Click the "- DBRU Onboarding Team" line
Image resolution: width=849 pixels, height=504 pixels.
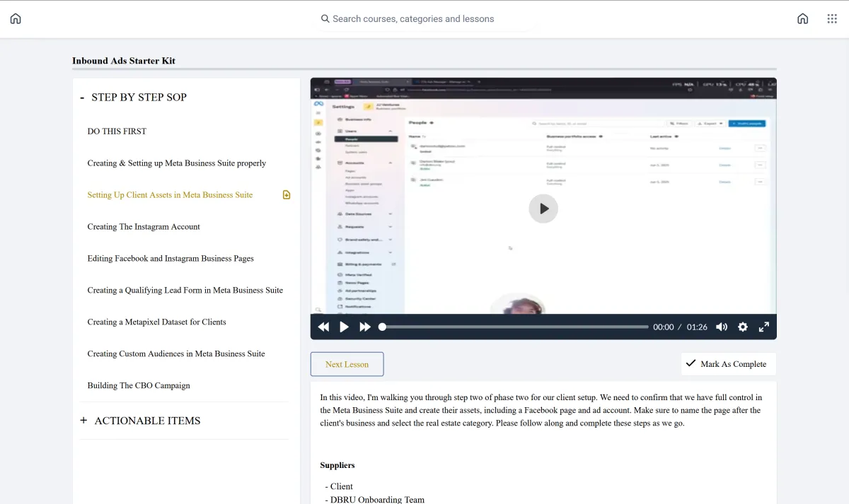click(375, 499)
